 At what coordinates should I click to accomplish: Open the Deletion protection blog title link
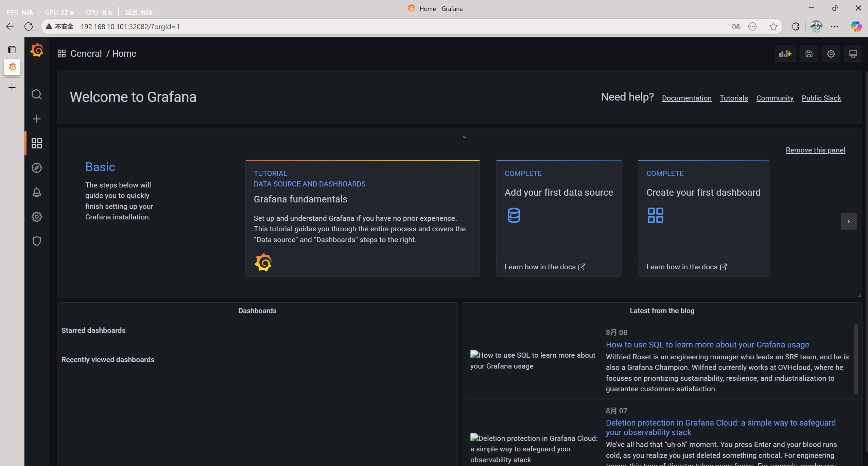pos(721,427)
